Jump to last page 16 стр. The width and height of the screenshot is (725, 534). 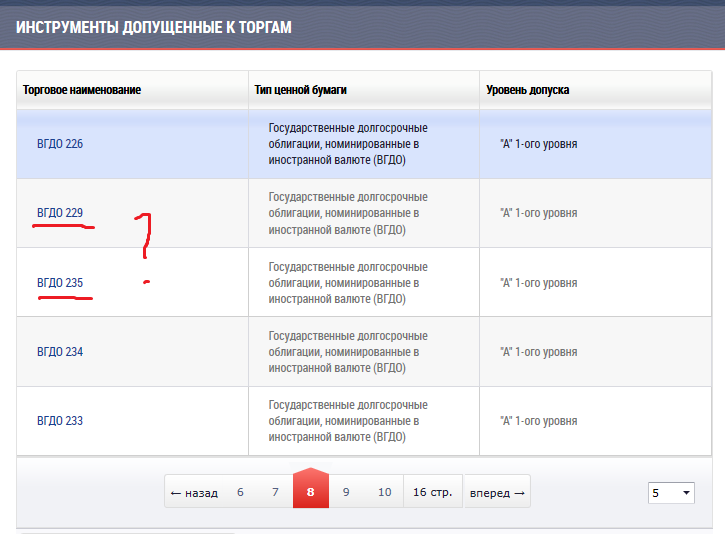point(433,492)
